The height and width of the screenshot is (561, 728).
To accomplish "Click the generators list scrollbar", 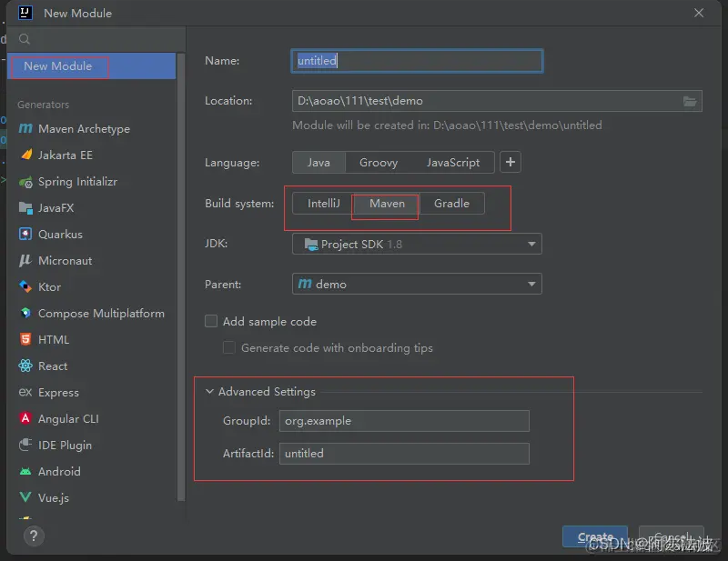I will click(x=181, y=277).
